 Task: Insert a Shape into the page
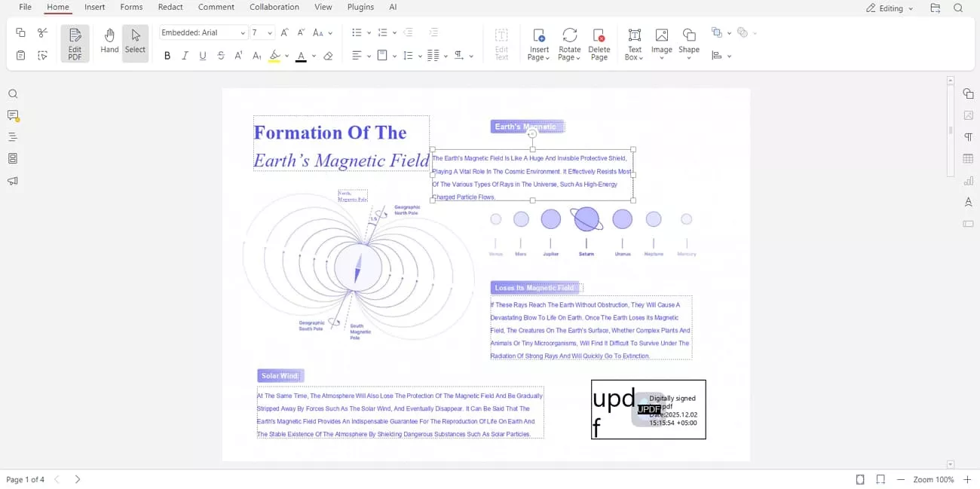[688, 43]
